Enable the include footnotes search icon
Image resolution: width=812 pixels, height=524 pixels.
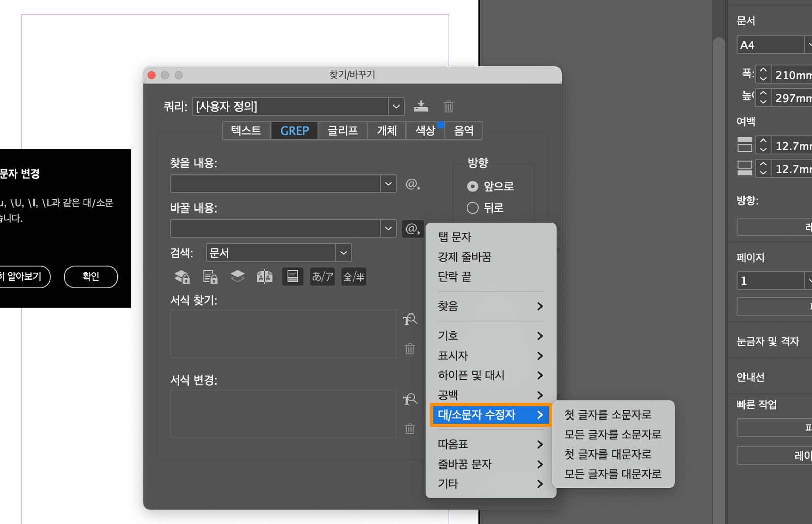tap(293, 276)
